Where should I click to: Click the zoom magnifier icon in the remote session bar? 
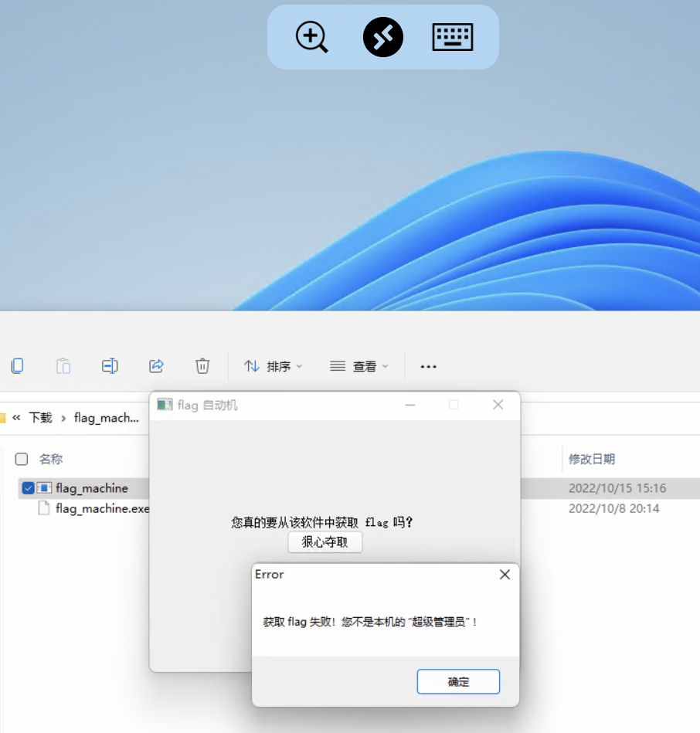[312, 37]
